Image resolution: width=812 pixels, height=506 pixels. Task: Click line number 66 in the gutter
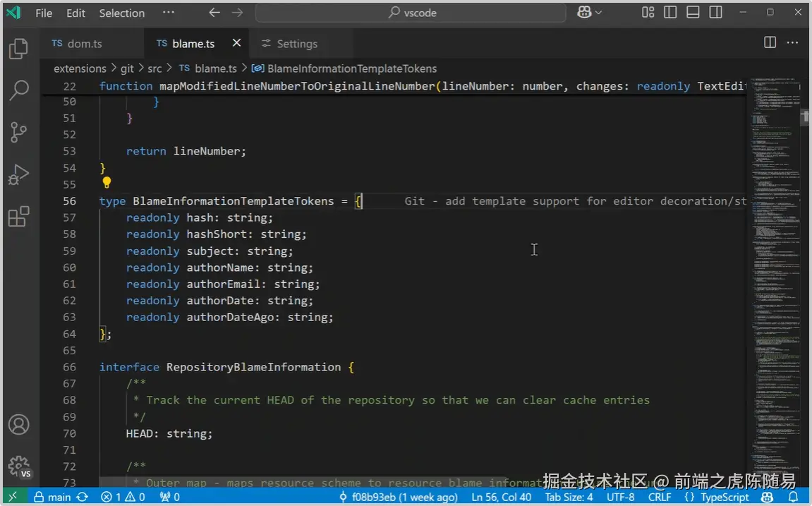click(69, 367)
